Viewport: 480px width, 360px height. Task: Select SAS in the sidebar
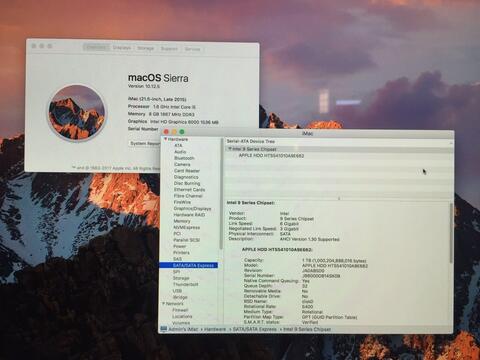(177, 259)
